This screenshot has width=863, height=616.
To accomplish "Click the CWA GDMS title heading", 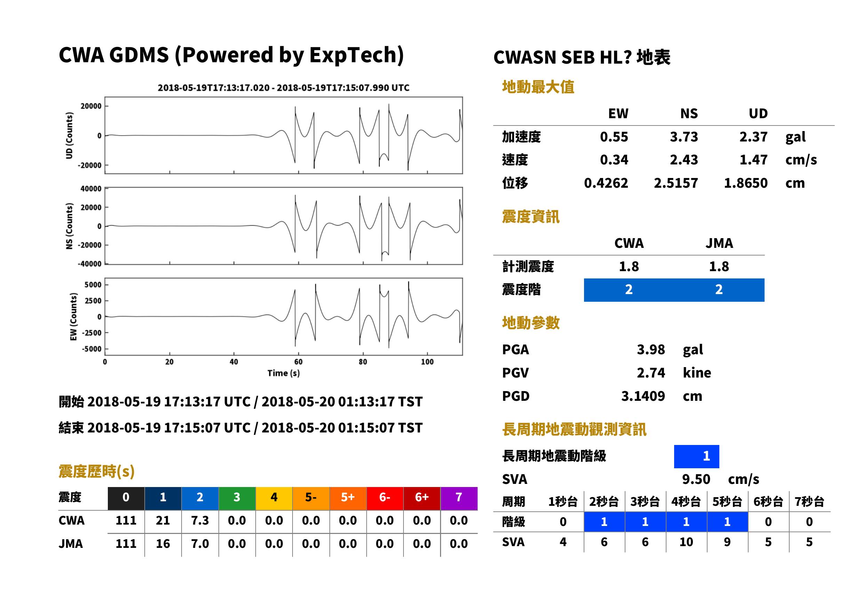I will pos(232,55).
